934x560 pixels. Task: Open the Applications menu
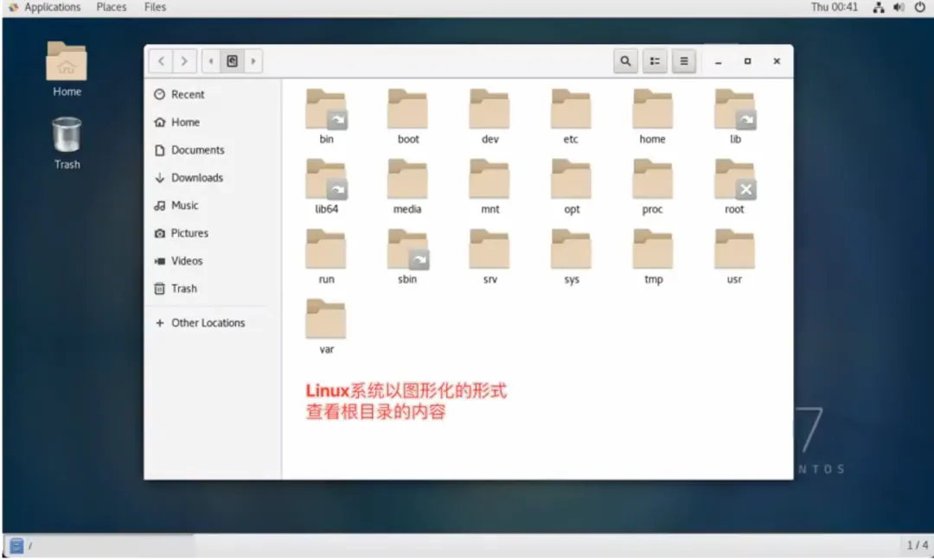tap(45, 7)
